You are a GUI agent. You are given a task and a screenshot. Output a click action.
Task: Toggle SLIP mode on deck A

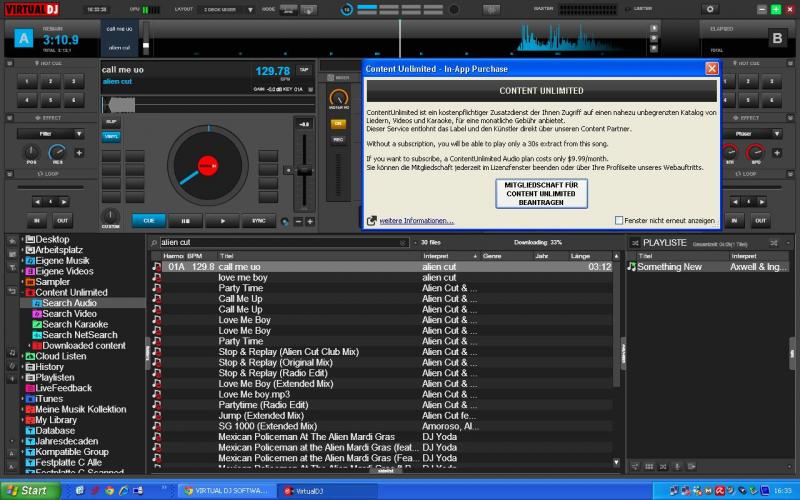point(111,122)
